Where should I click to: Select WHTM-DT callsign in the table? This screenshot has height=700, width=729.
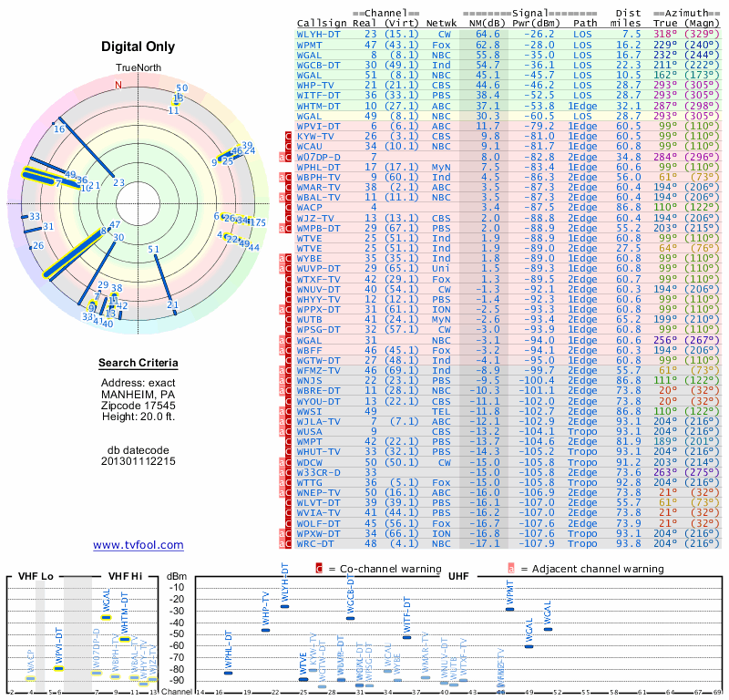[318, 106]
